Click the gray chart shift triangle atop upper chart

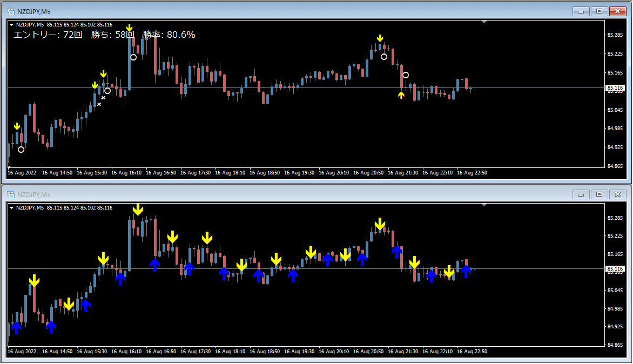tap(484, 22)
